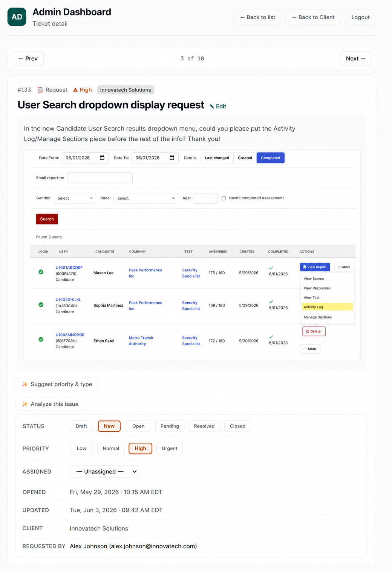
Task: Click the Logout button
Action: click(360, 17)
